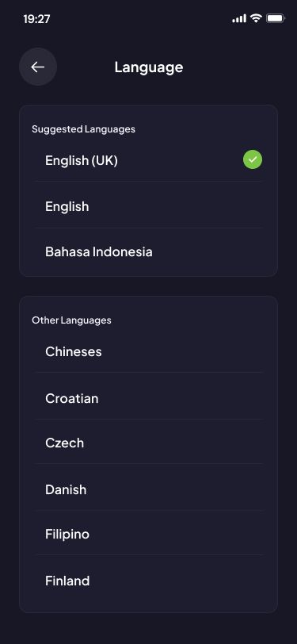Choose English from suggested languages
The image size is (297, 644).
(x=149, y=206)
